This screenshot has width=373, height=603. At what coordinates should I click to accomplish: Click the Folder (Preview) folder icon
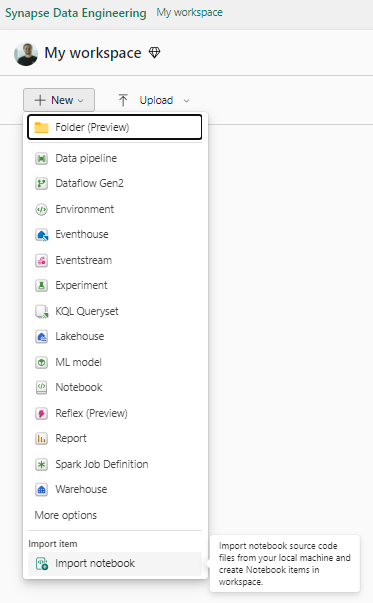[42, 127]
